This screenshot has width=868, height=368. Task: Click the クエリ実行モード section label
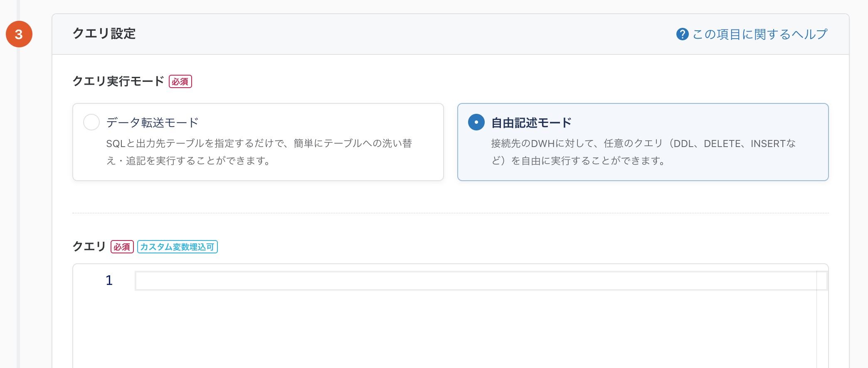[118, 81]
